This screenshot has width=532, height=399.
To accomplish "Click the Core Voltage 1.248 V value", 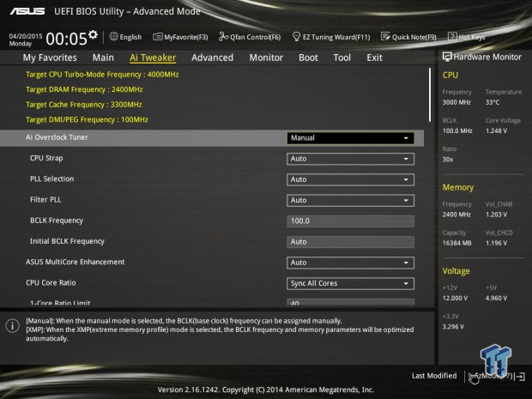I will 496,130.
